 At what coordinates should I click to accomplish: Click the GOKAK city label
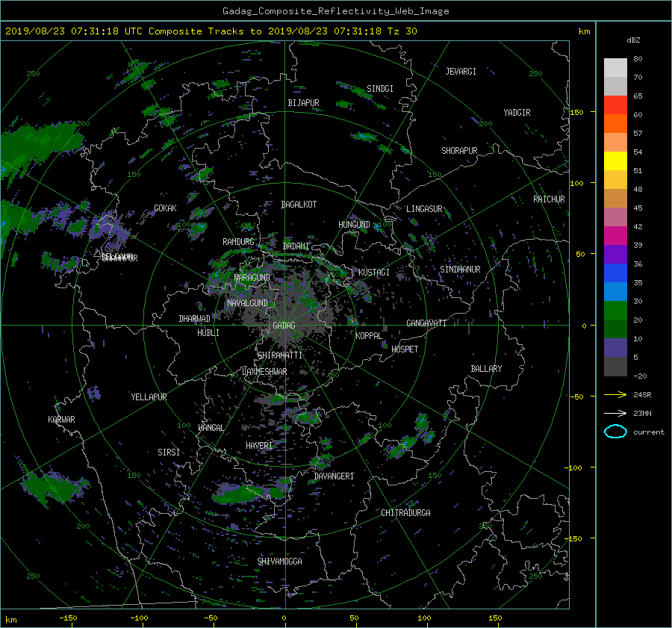click(x=166, y=208)
